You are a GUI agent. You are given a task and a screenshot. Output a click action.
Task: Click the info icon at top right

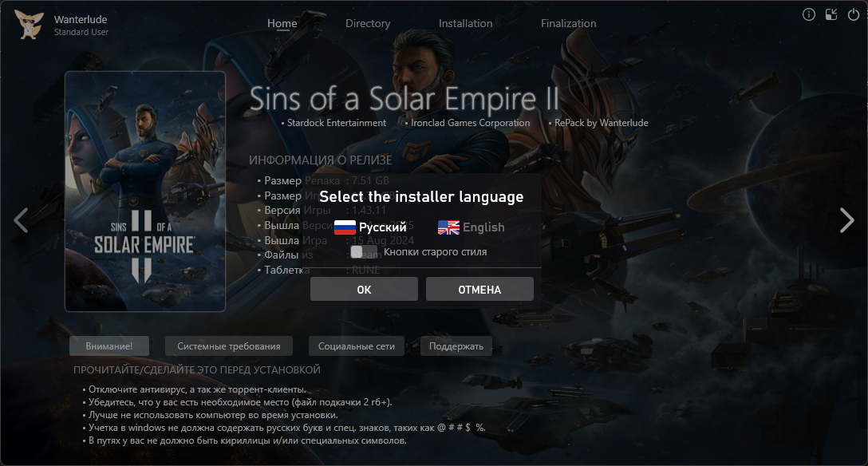(809, 15)
